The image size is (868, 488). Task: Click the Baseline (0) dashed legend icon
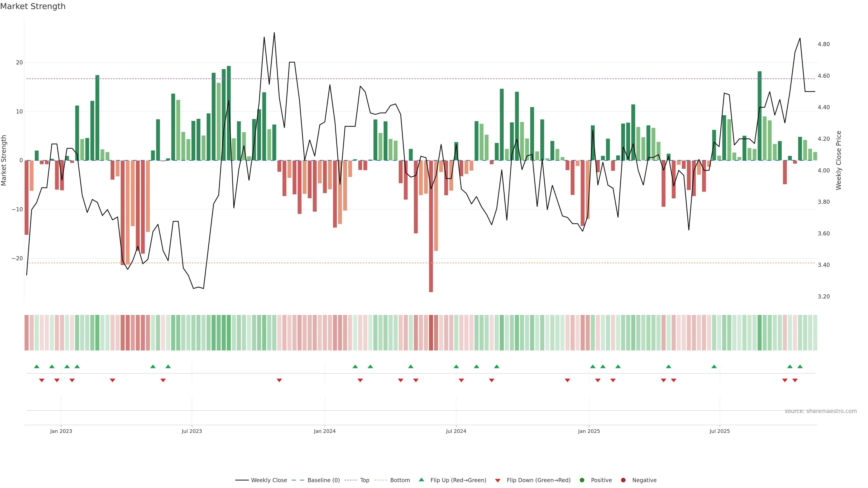[297, 480]
